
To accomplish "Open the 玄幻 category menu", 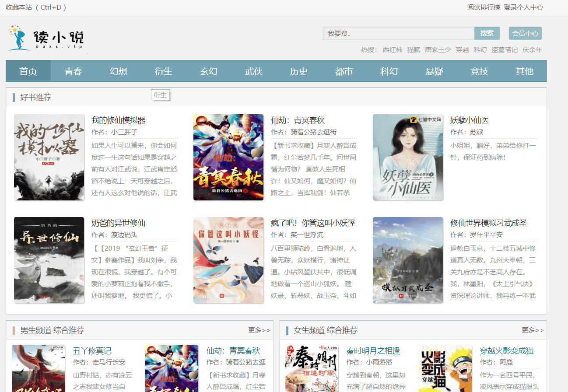I will tap(209, 71).
